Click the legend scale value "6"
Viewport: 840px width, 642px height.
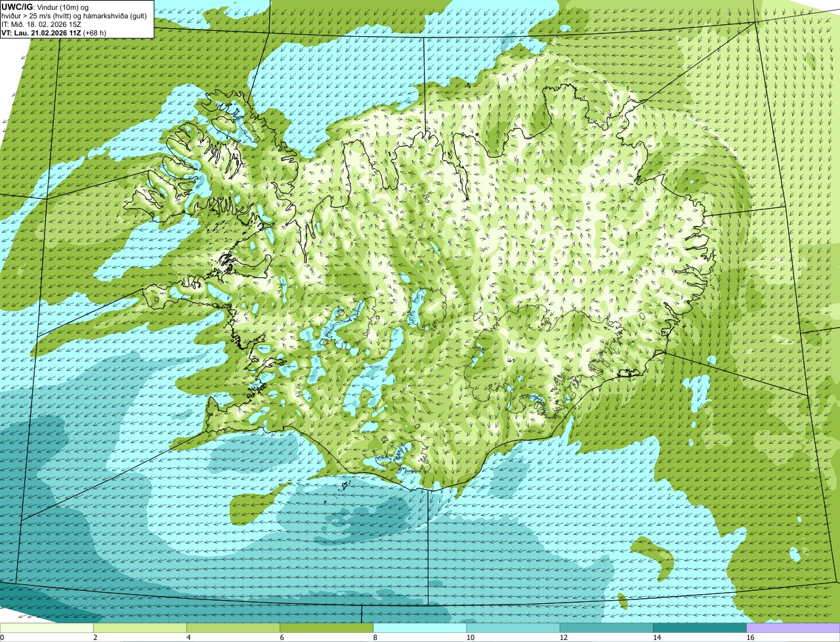click(282, 637)
